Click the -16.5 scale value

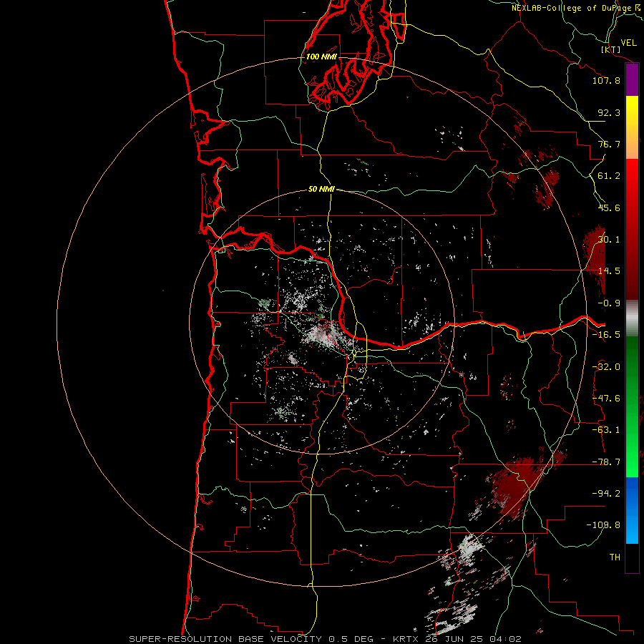tap(606, 335)
